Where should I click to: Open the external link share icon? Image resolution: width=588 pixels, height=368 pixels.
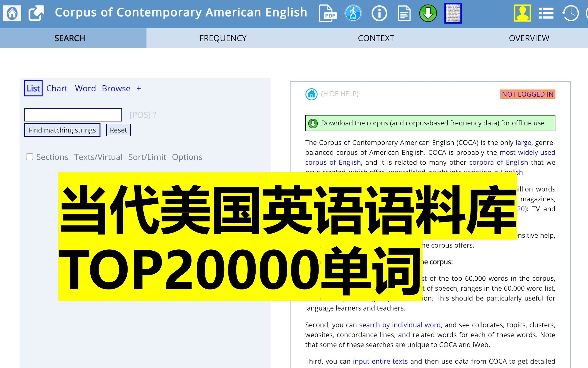[x=36, y=13]
